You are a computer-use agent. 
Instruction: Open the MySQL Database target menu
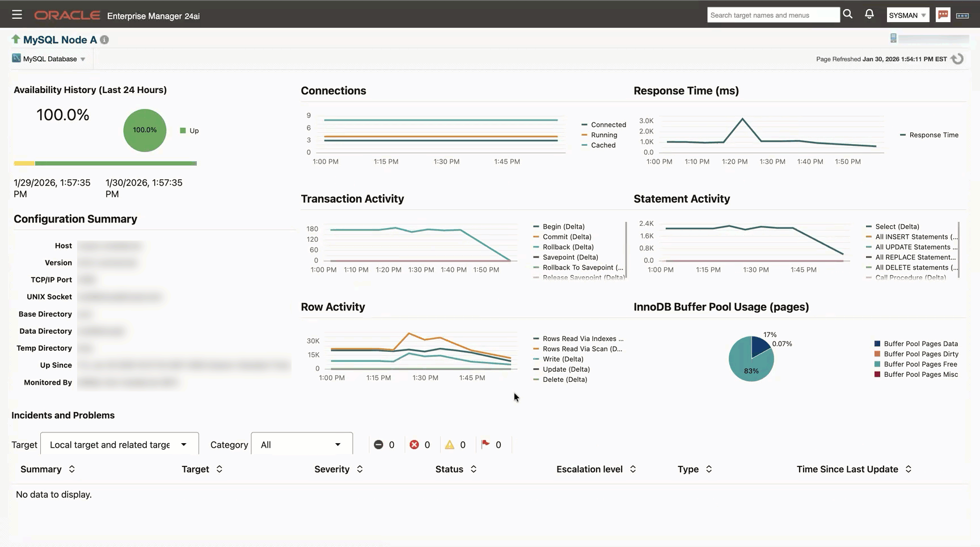pos(49,58)
